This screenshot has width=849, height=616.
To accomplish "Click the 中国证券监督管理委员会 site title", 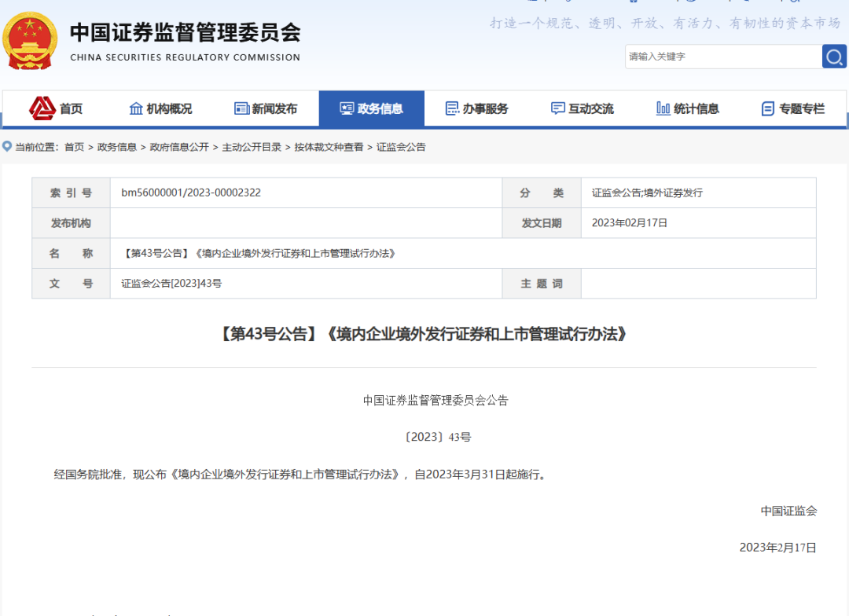I will [186, 32].
